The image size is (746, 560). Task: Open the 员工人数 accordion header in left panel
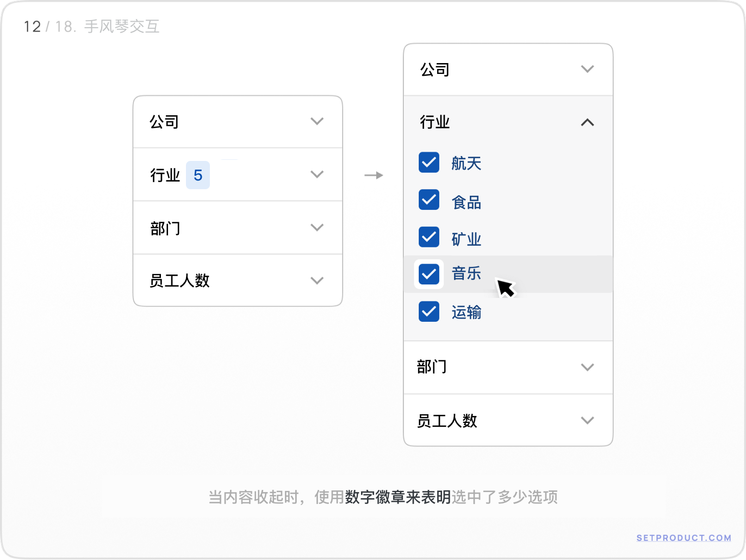238,281
